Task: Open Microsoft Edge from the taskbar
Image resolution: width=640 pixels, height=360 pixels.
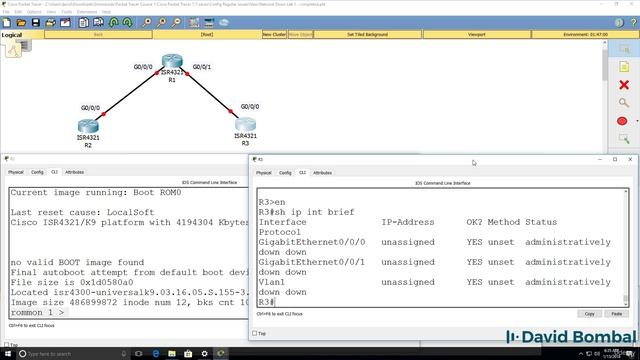Action: coord(156,353)
